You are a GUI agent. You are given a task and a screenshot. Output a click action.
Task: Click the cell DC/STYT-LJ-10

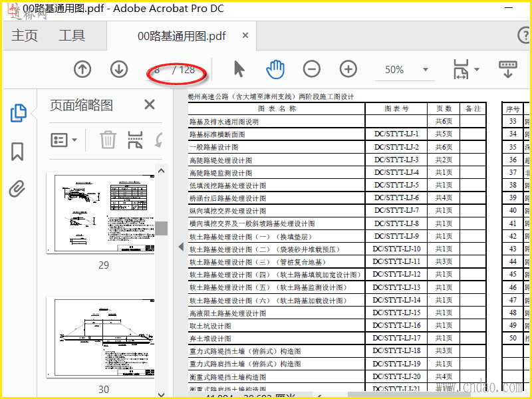[396, 249]
